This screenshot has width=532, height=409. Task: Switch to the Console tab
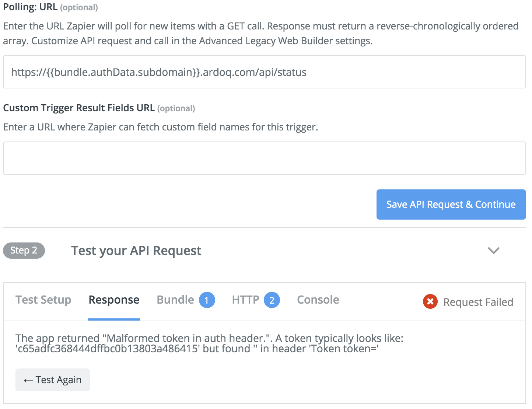318,300
